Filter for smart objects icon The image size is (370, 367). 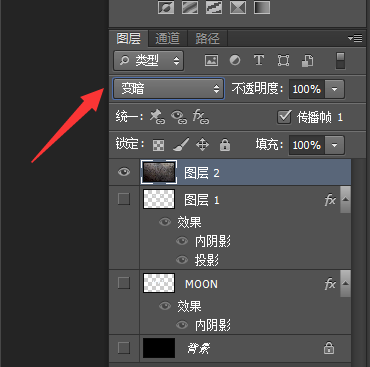tap(307, 61)
